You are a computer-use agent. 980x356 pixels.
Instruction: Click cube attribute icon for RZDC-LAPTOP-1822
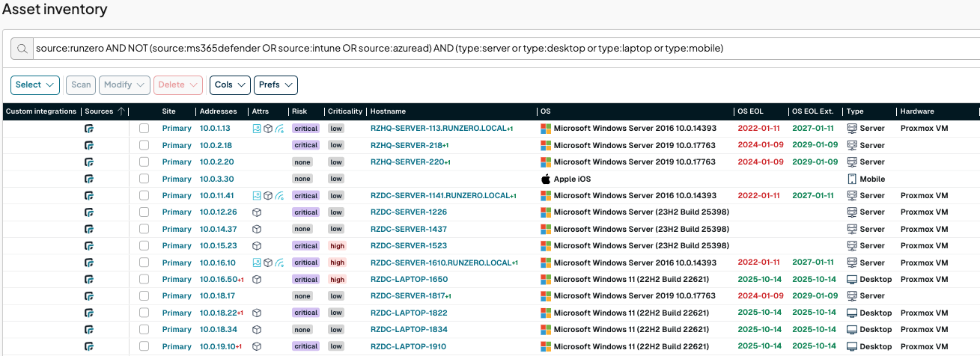pos(257,313)
